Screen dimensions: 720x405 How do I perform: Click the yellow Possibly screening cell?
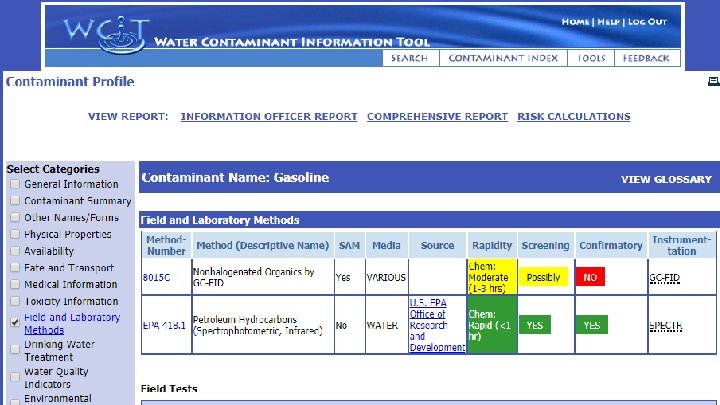544,277
